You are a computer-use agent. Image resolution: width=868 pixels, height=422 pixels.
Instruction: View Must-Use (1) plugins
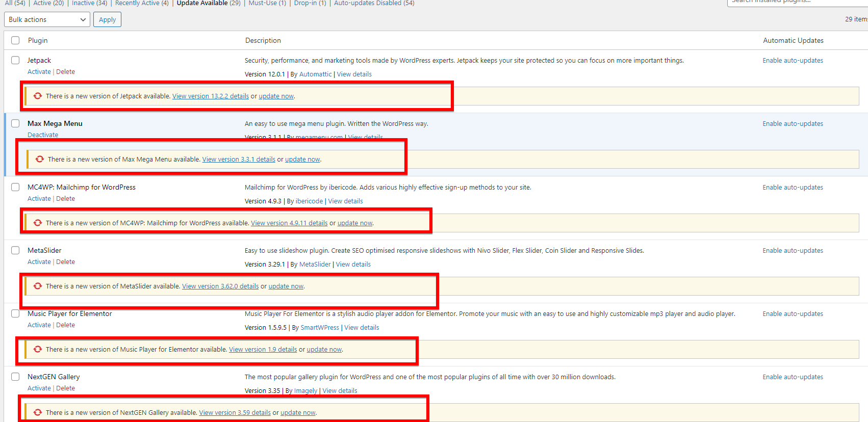point(267,3)
